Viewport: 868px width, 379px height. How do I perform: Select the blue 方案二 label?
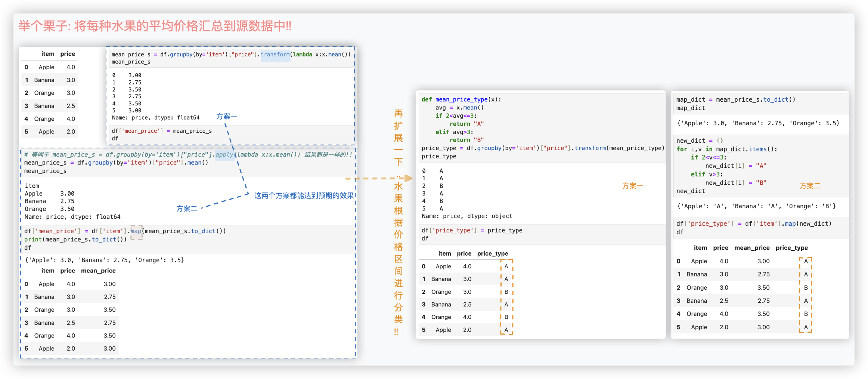pos(187,209)
